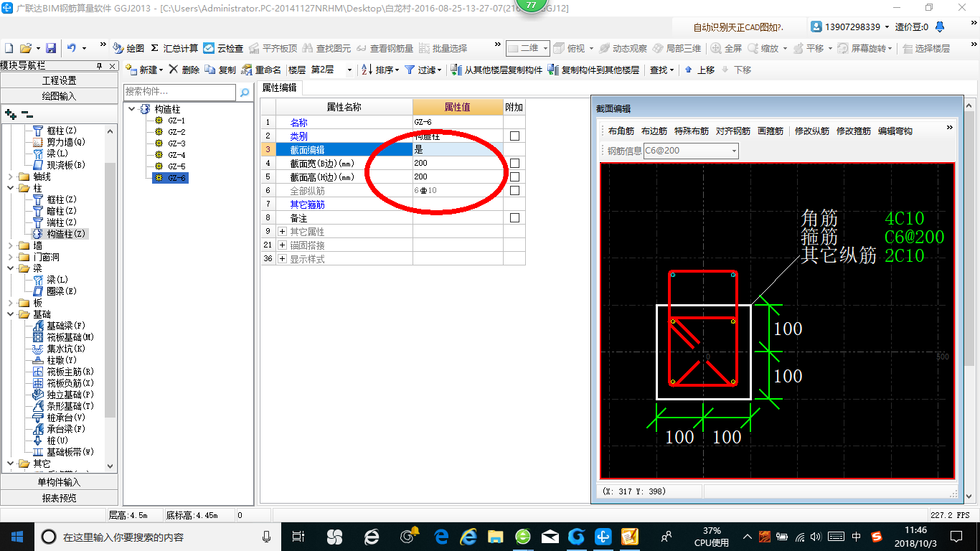Click the 名称 value cell GZ-6

(x=458, y=122)
